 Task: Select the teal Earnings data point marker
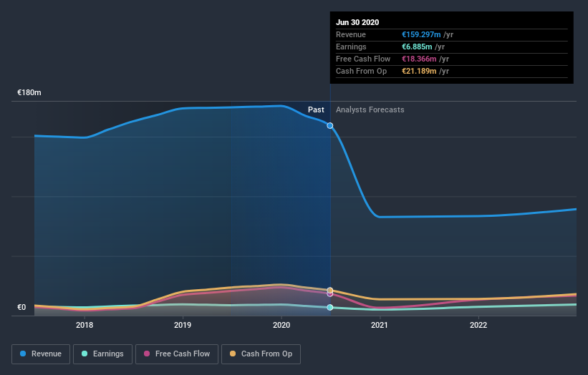pos(330,307)
